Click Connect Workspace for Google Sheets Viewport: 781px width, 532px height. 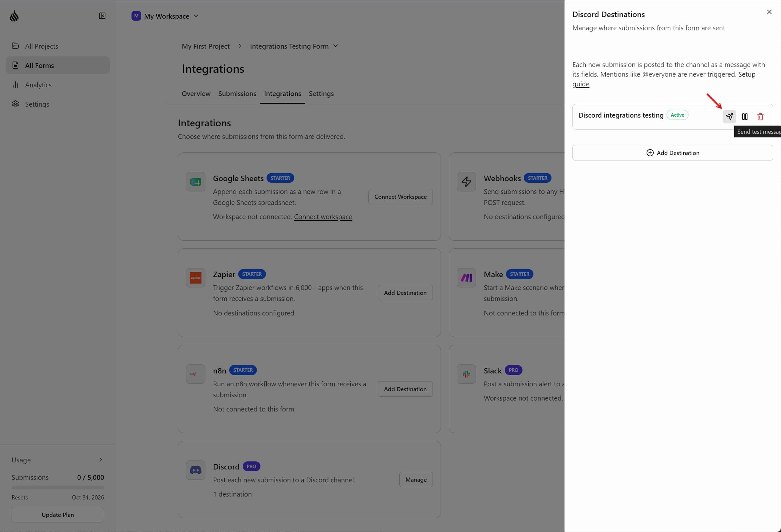[x=400, y=197]
